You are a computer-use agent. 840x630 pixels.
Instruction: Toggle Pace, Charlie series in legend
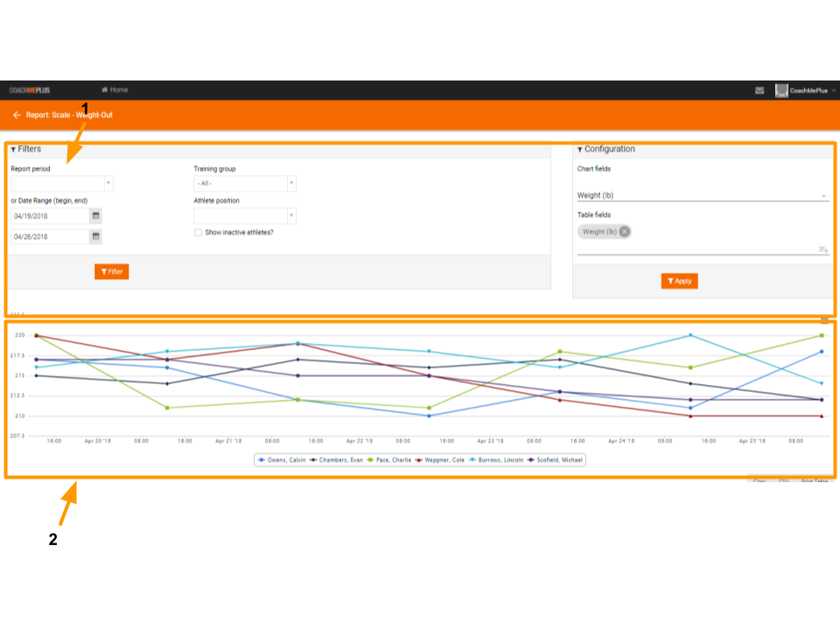pos(389,459)
